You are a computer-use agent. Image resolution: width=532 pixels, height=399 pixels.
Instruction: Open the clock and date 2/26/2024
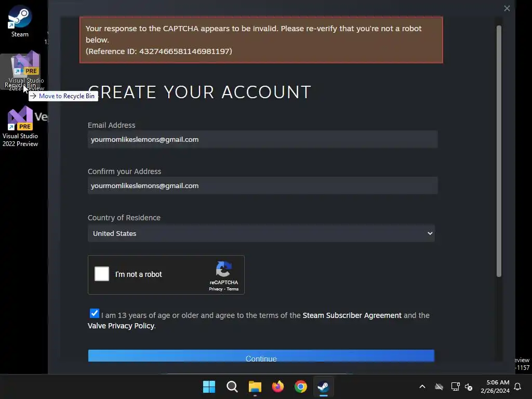click(x=495, y=387)
